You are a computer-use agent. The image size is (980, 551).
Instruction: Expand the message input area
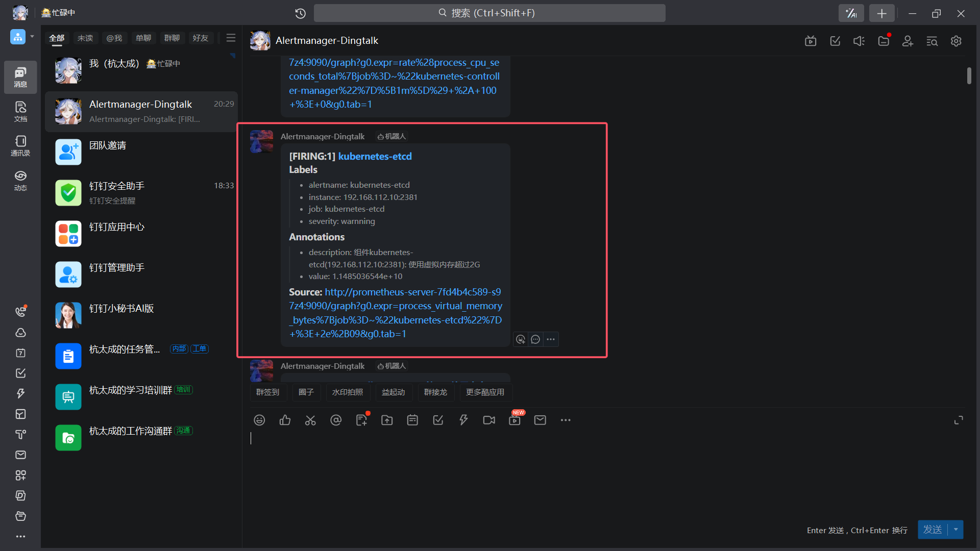[x=959, y=420]
